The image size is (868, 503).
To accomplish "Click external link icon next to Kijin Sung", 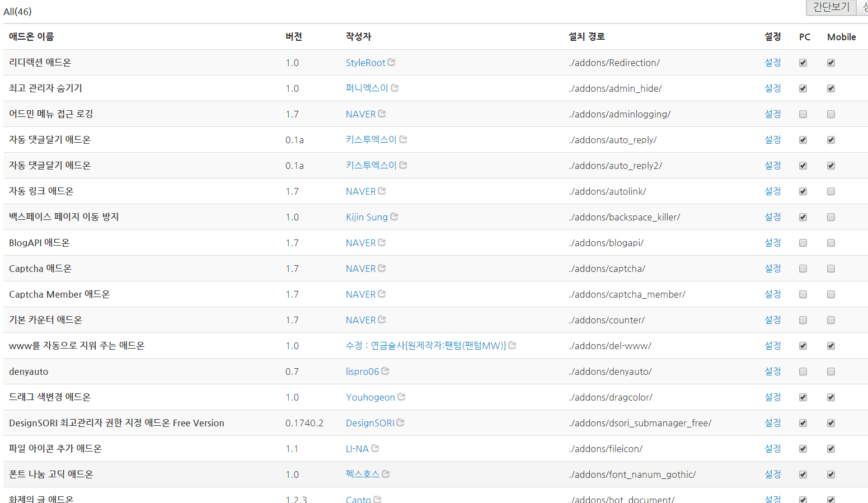I will tap(394, 217).
